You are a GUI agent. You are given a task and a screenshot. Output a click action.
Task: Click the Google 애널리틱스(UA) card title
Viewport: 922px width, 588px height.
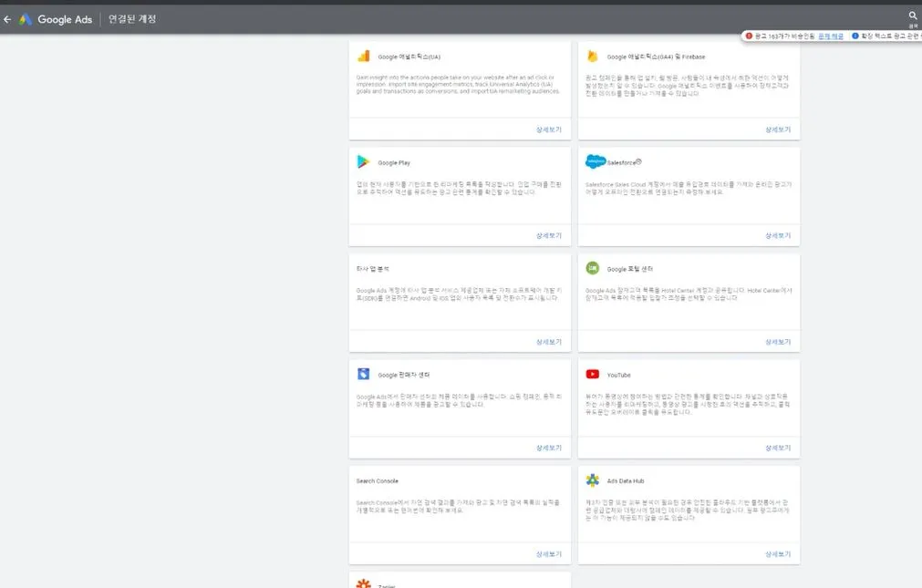[409, 57]
